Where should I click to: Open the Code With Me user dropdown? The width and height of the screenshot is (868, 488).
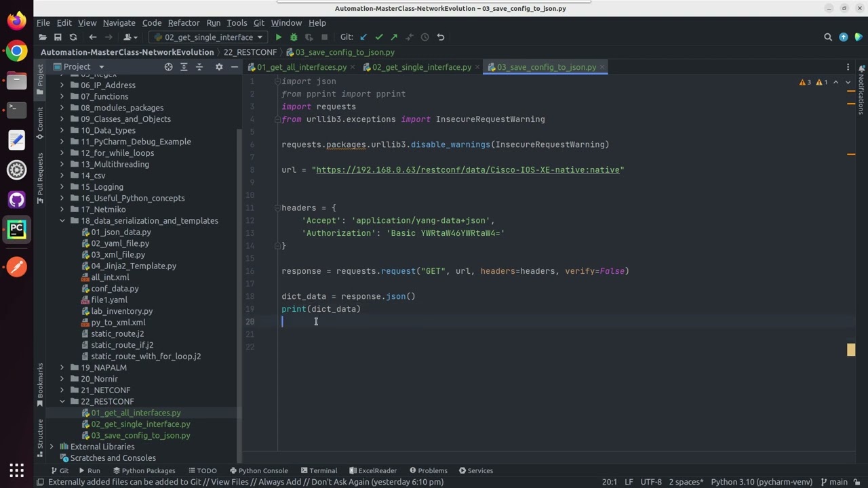pos(131,37)
